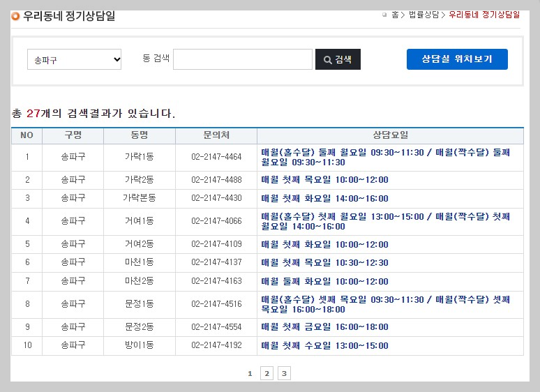The width and height of the screenshot is (540, 392).
Task: Click phone number 02-2147-4464
Action: tap(216, 157)
